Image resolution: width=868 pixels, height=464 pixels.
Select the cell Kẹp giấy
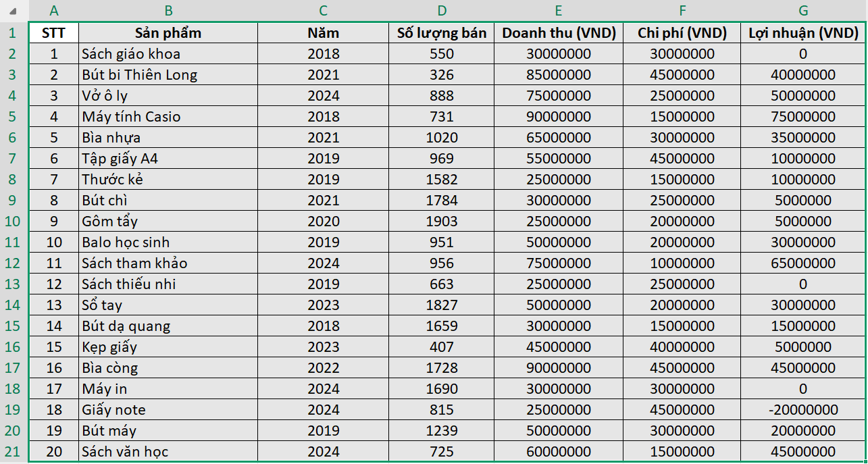coord(168,347)
